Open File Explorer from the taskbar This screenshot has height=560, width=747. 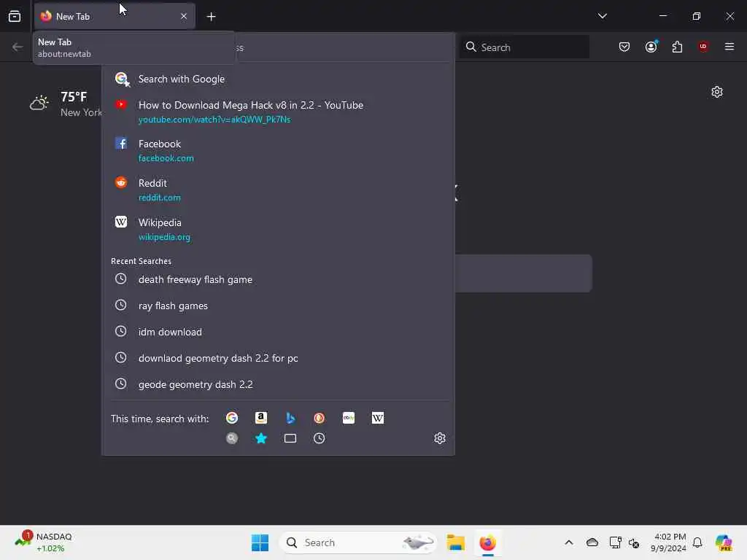(455, 542)
